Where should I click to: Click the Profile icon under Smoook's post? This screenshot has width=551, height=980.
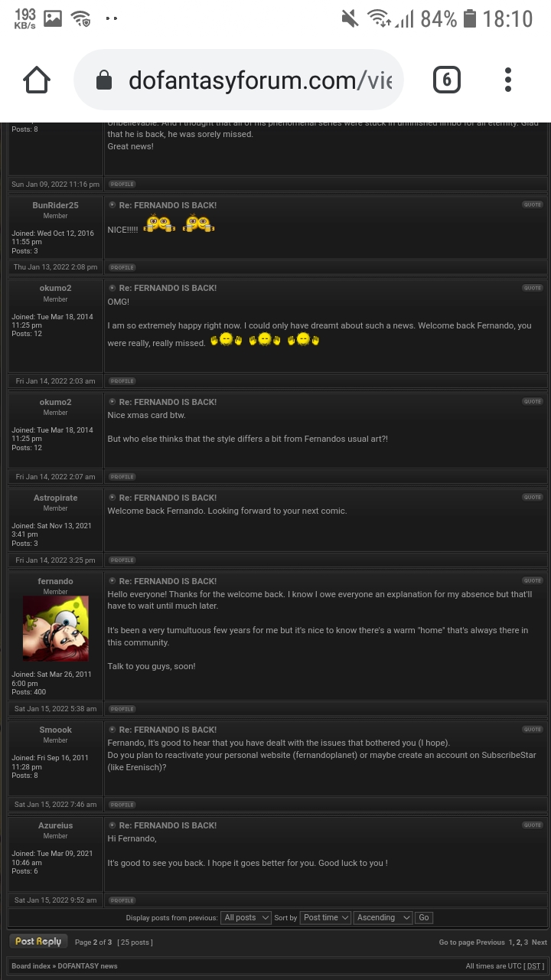[x=122, y=805]
